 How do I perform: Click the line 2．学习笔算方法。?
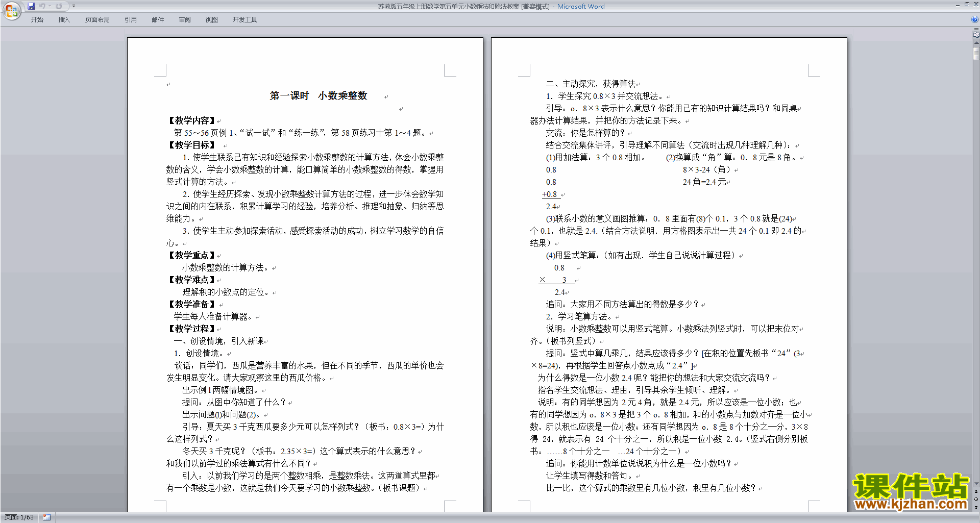[579, 316]
